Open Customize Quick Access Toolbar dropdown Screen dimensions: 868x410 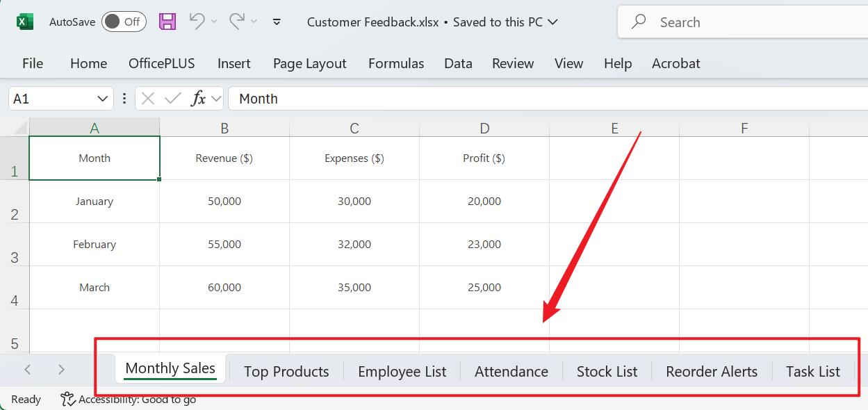[277, 22]
